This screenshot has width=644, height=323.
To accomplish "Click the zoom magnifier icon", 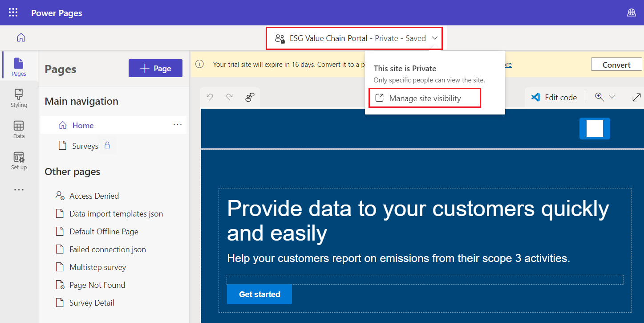I will coord(599,97).
